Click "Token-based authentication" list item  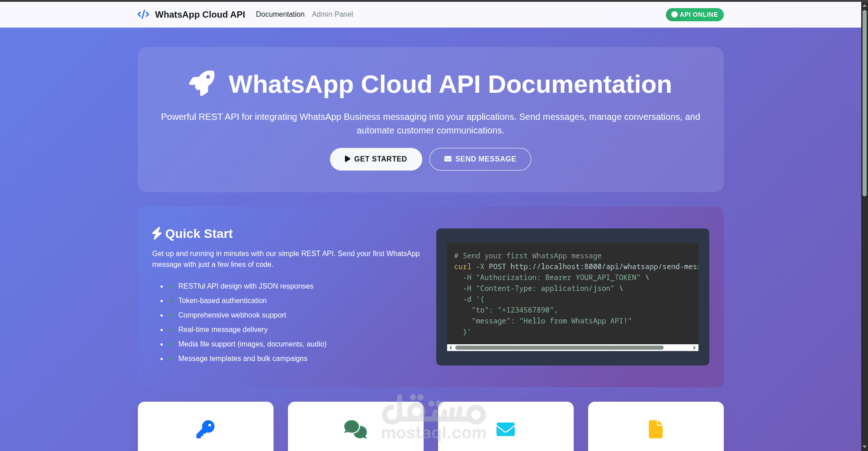click(222, 301)
